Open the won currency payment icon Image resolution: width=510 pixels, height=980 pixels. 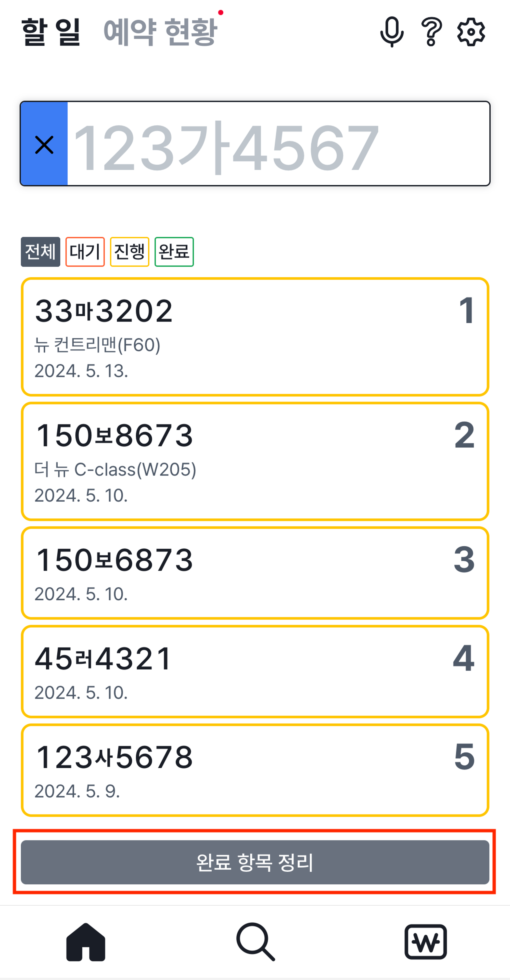pos(425,942)
